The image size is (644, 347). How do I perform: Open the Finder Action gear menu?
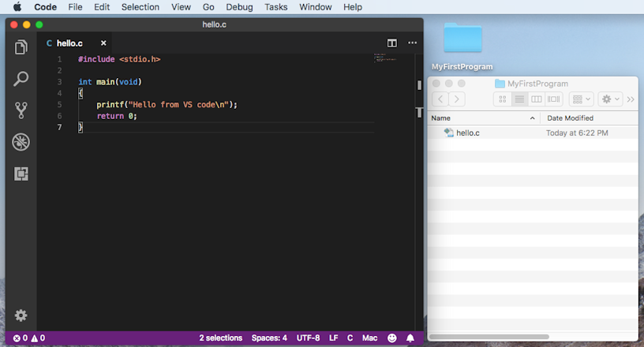(x=610, y=99)
